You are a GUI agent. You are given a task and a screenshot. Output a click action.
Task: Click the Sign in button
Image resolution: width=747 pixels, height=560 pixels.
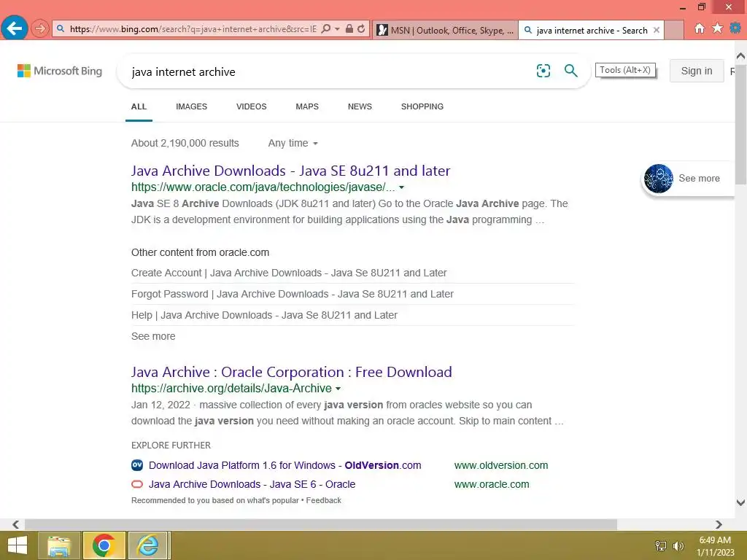(697, 71)
